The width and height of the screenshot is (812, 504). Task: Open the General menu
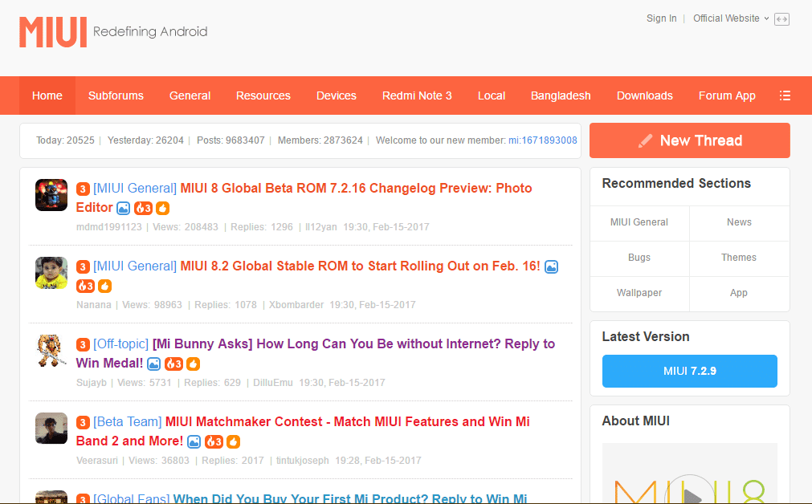coord(190,96)
